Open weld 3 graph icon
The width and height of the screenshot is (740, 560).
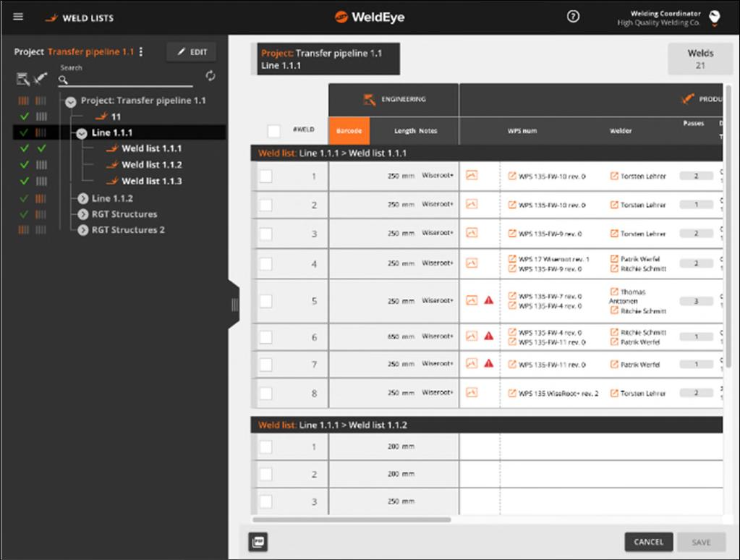pyautogui.click(x=472, y=233)
